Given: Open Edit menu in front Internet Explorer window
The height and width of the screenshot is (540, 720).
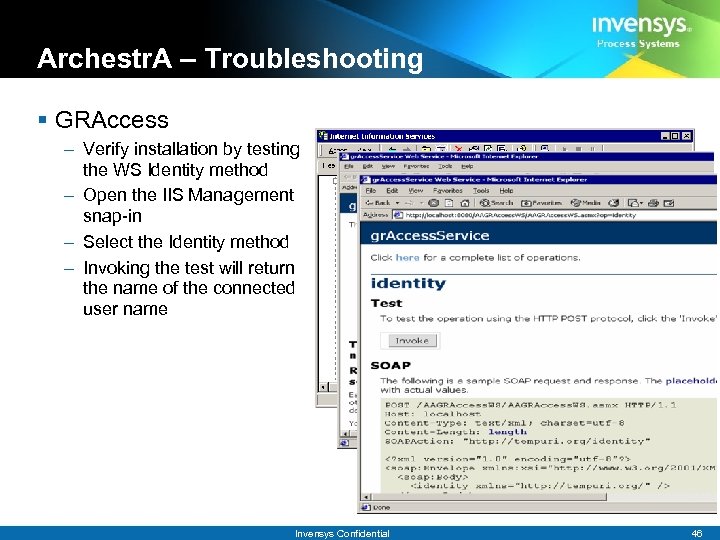Looking at the screenshot, I should pos(392,191).
